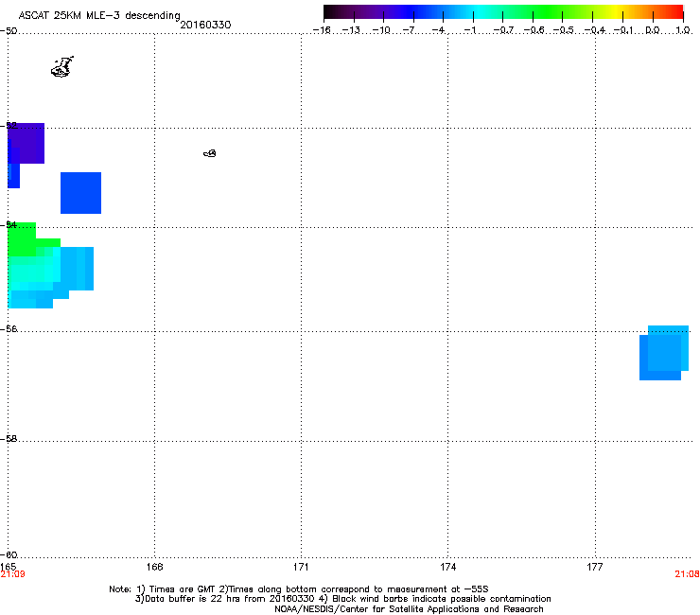The width and height of the screenshot is (700, 615).
Task: Click the blue data patch near -56
Action: (x=664, y=353)
